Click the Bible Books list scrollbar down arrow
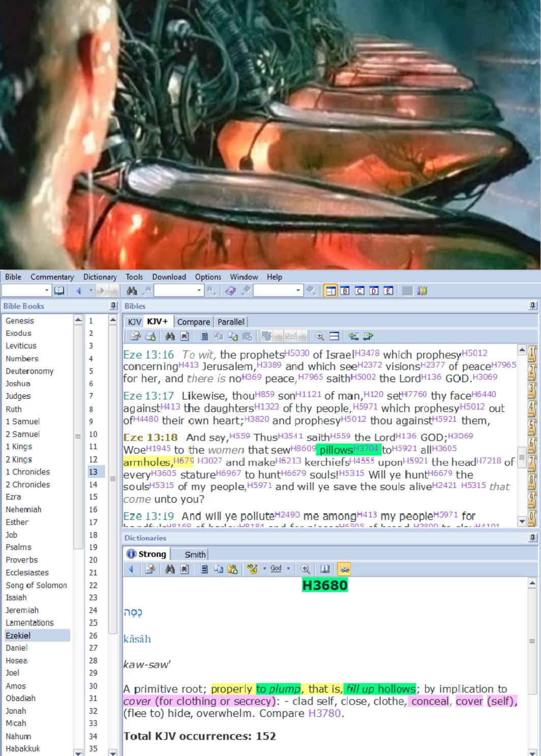 pos(78,752)
